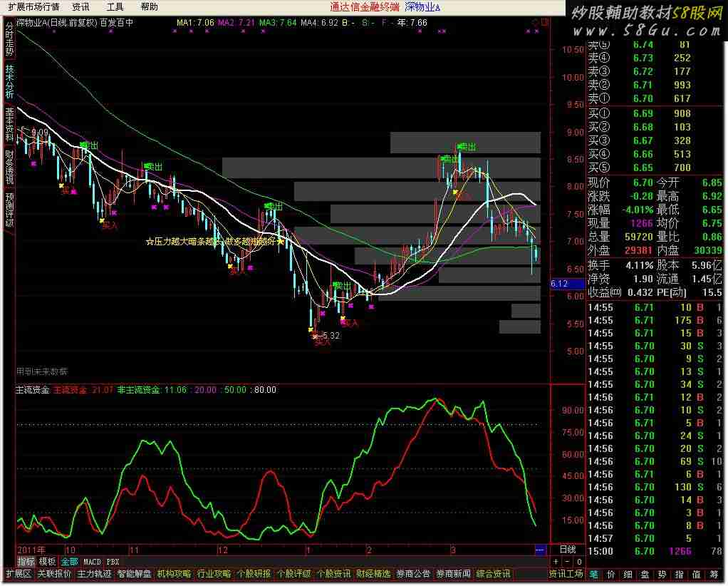This screenshot has width=728, height=586.
Task: Switch indicator to MACD
Action: [x=92, y=562]
